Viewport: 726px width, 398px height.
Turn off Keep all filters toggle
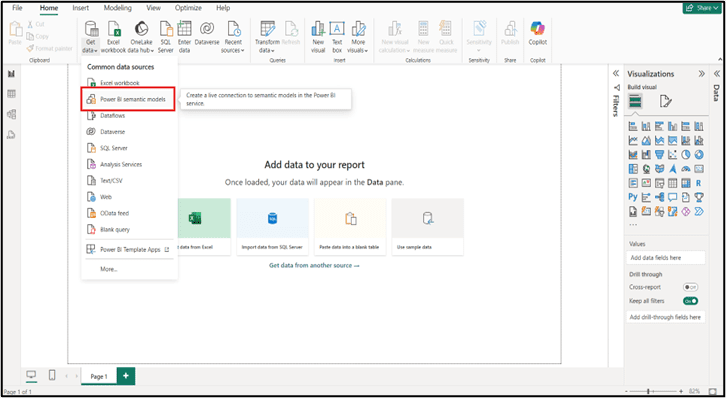point(690,301)
